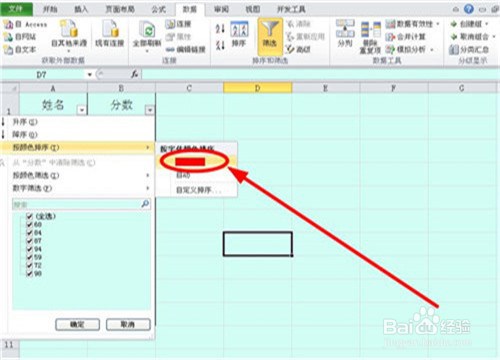Click the 自 Access import icon
500x360 pixels.
tap(8, 24)
